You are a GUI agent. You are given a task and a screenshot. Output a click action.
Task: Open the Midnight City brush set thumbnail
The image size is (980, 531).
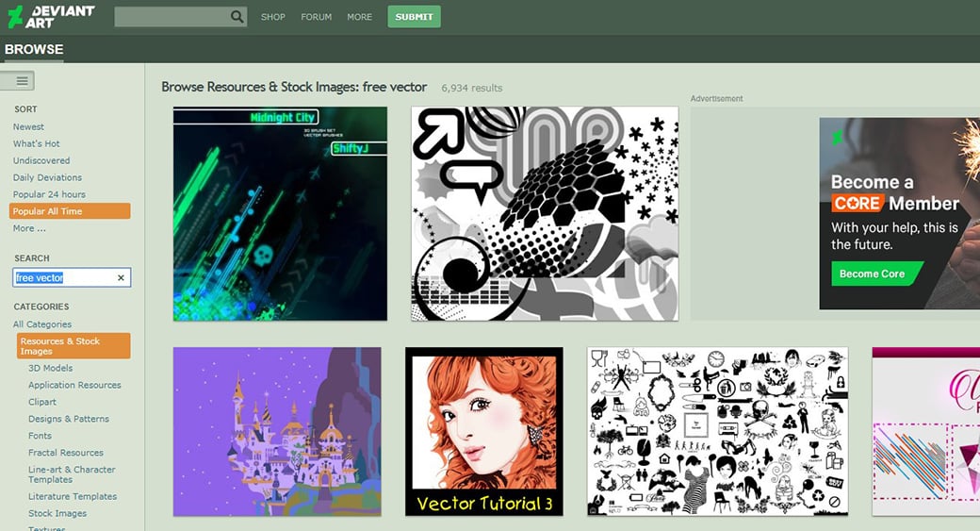coord(280,213)
